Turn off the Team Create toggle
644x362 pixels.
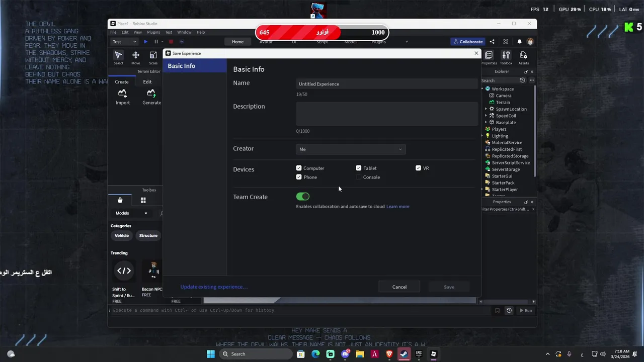pyautogui.click(x=303, y=197)
